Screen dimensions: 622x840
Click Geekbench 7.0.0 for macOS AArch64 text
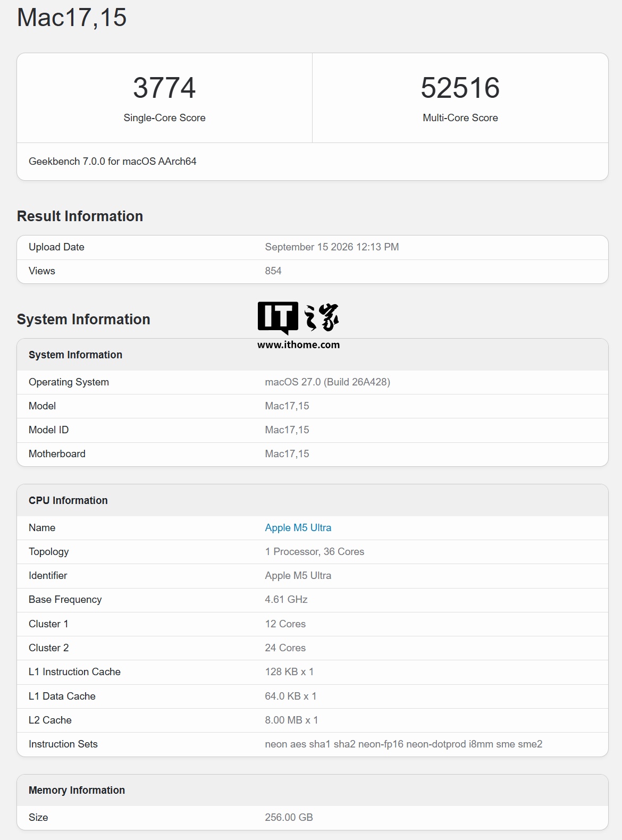click(113, 161)
